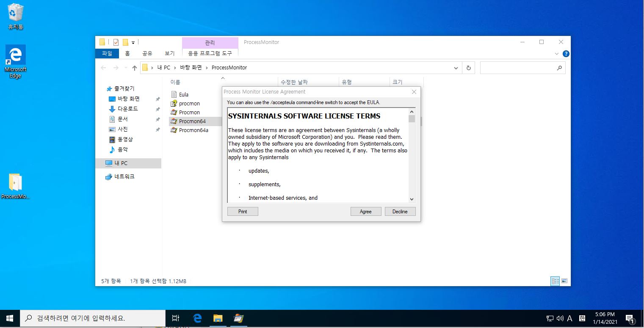Open the Customize Quick Access Toolbar dropdown
The width and height of the screenshot is (644, 328).
(x=133, y=42)
